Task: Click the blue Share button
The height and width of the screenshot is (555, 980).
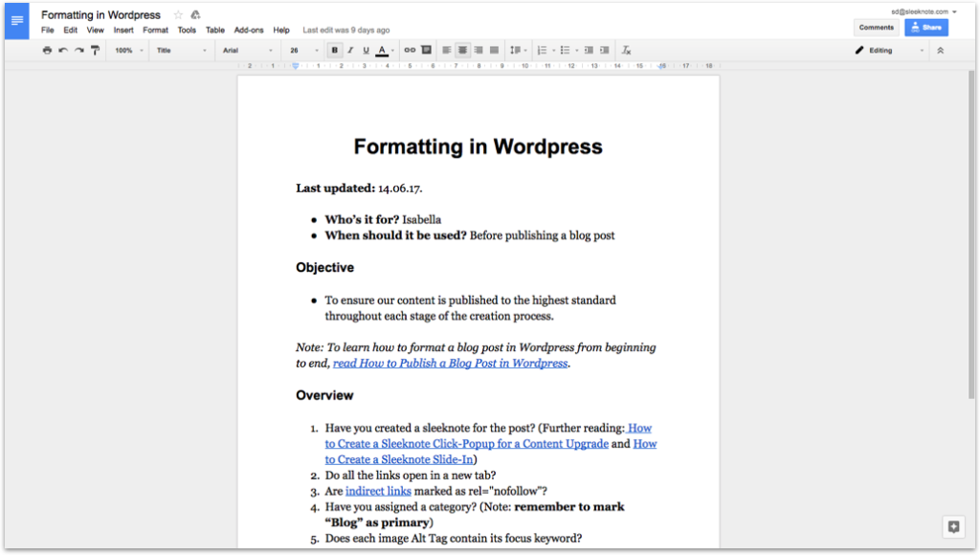Action: coord(926,28)
